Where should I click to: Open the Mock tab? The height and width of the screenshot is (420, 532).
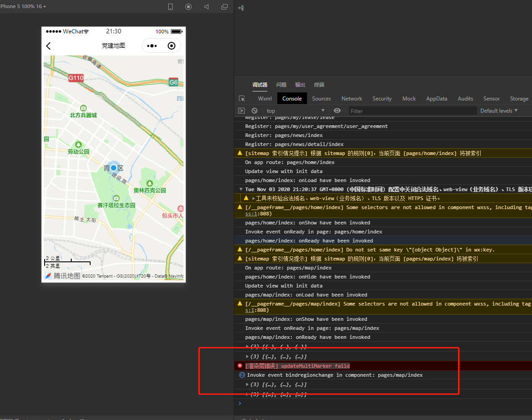409,98
